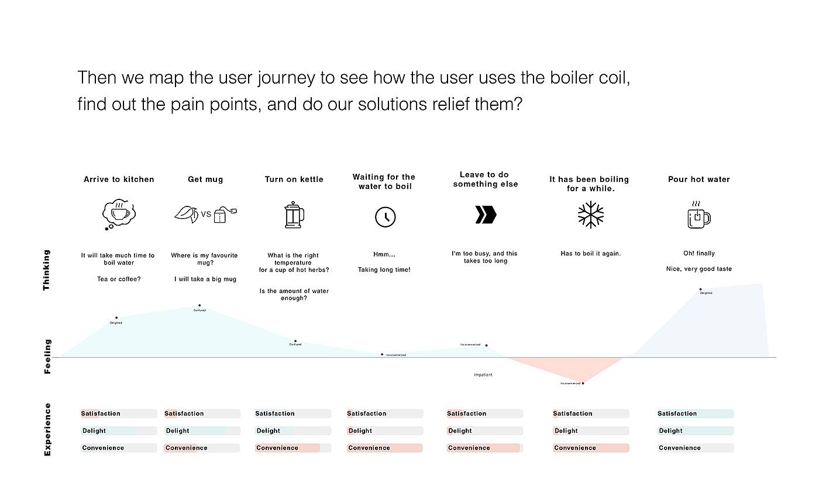The height and width of the screenshot is (504, 819).
Task: Click the coffee cup thought bubble icon
Action: (119, 215)
